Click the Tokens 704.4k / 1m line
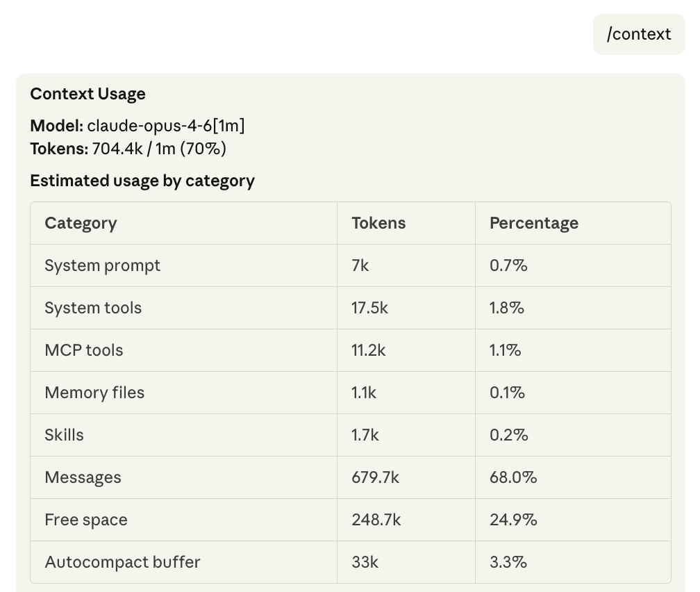700x592 pixels. point(128,148)
